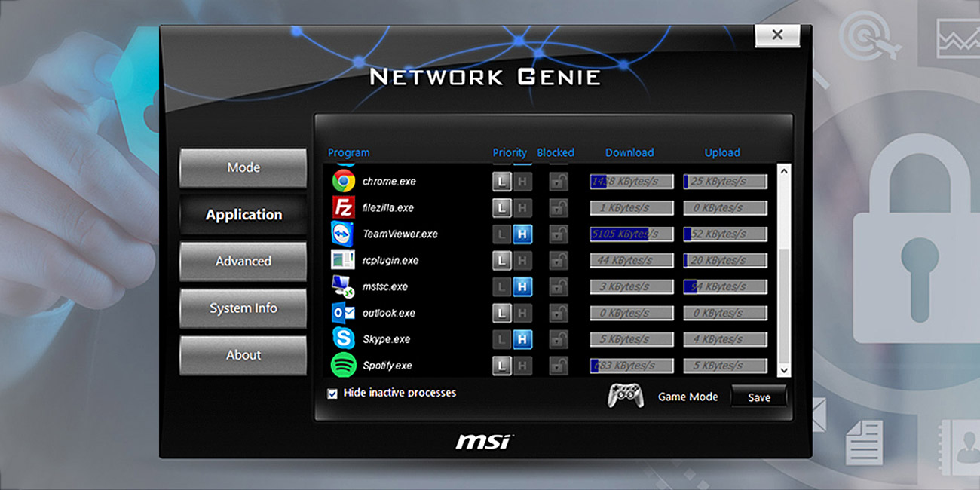Sort by the Download column header
Image resolution: width=980 pixels, height=490 pixels.
click(629, 152)
